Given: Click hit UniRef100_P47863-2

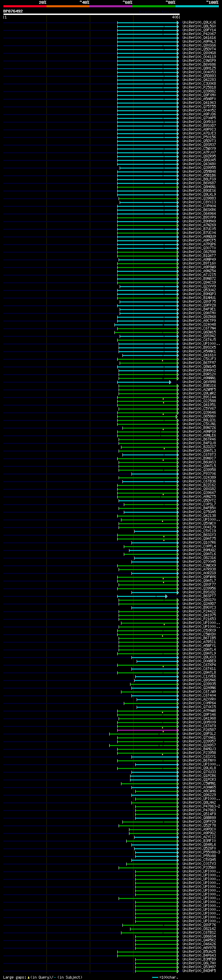Looking at the screenshot, I should 201,807.
